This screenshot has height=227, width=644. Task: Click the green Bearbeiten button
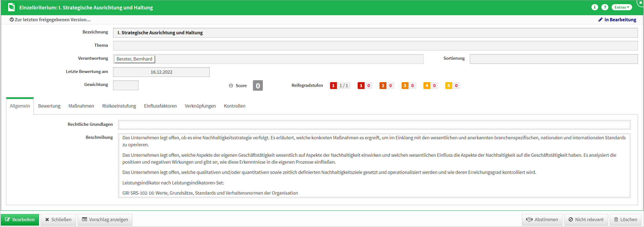[20, 220]
